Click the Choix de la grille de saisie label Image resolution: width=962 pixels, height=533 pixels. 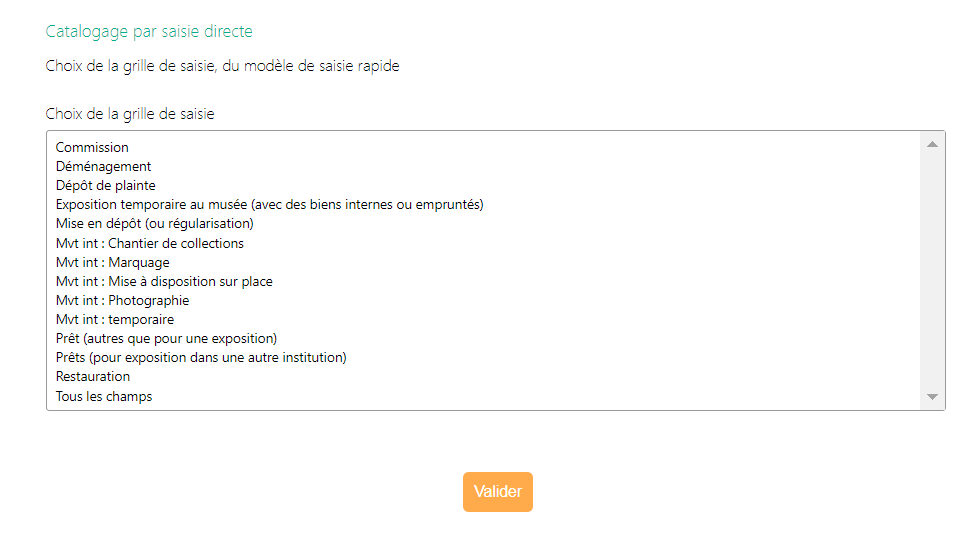coord(130,114)
